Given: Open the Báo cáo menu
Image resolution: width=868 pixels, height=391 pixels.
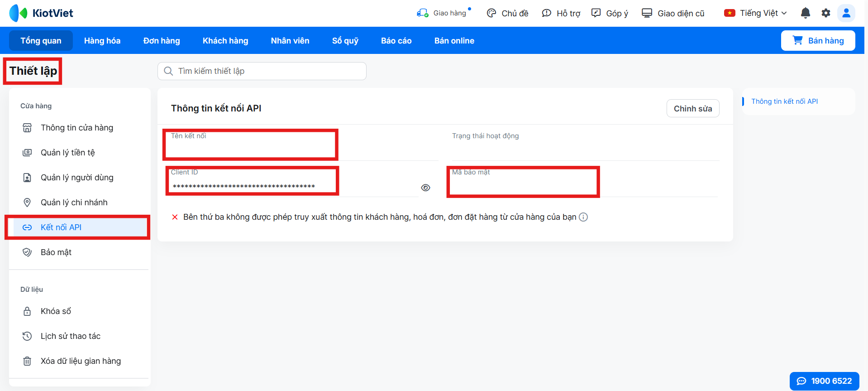Looking at the screenshot, I should (396, 41).
